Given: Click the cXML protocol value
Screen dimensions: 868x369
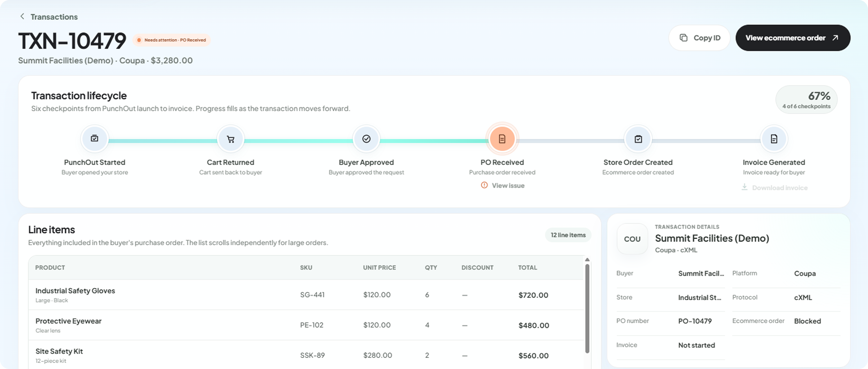Looking at the screenshot, I should pos(803,298).
